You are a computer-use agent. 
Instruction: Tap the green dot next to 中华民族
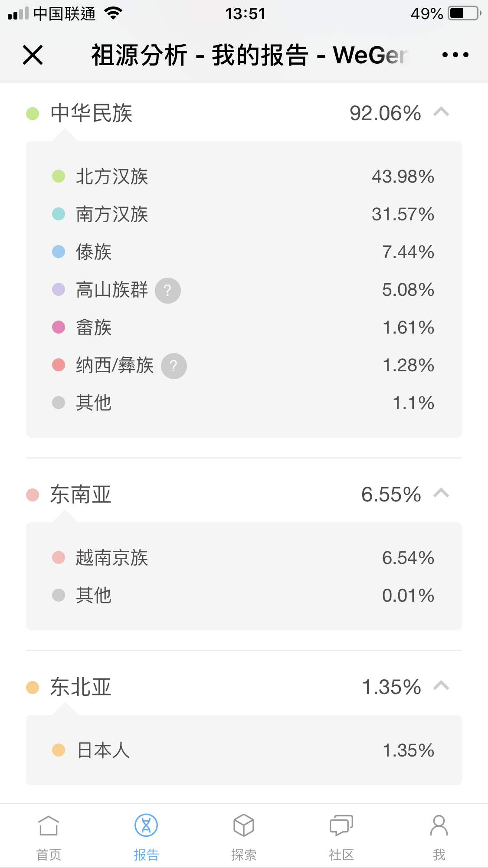click(33, 114)
